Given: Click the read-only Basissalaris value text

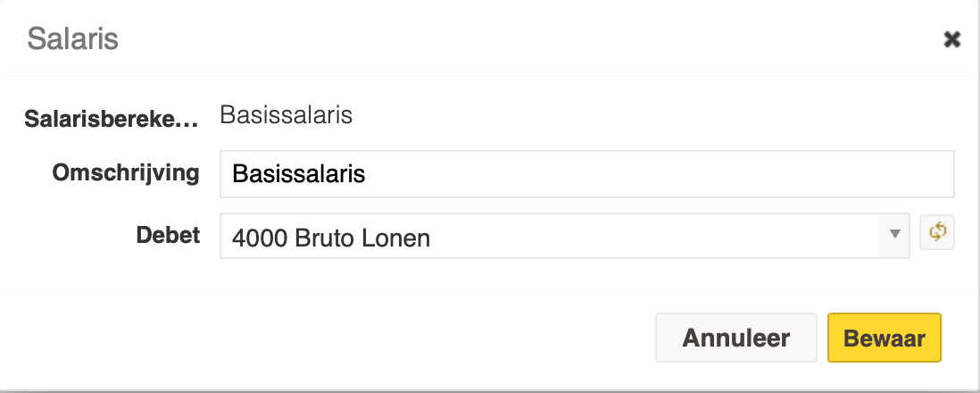Looking at the screenshot, I should 287,115.
